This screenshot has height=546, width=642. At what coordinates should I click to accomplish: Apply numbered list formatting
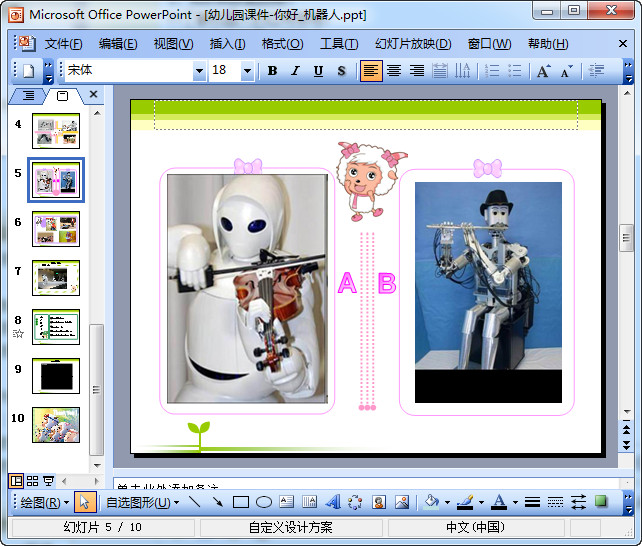point(492,71)
